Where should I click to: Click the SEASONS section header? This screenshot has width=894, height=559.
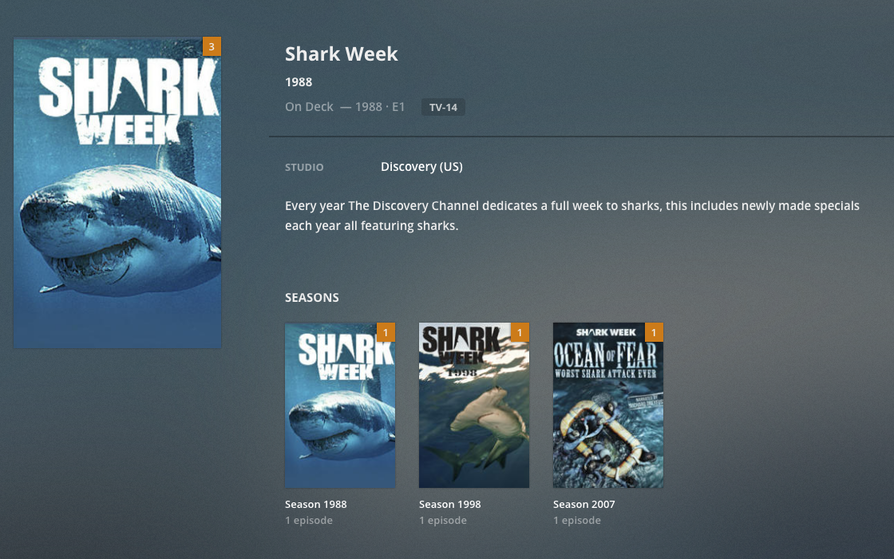(x=312, y=298)
